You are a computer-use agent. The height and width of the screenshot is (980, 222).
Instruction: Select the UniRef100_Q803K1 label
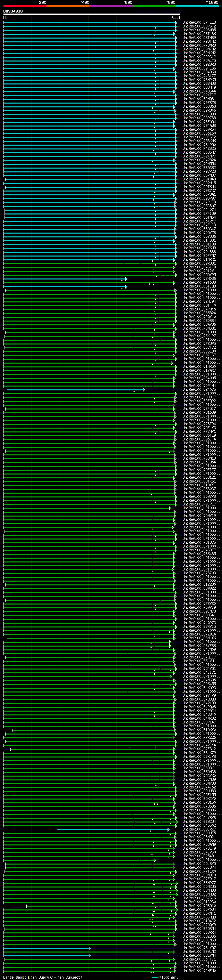pos(199,768)
